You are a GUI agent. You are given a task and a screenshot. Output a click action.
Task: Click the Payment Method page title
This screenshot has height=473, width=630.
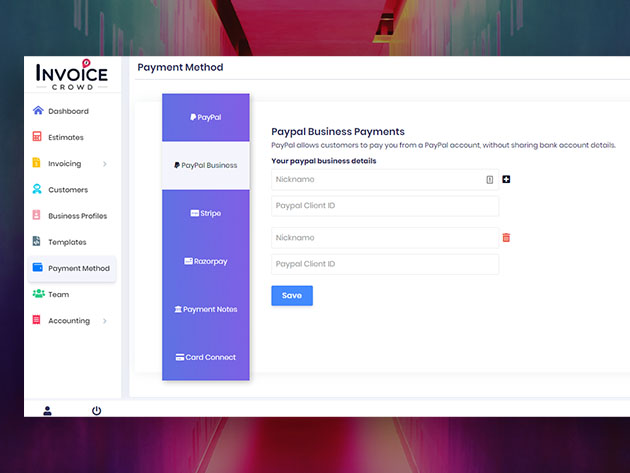(x=180, y=67)
